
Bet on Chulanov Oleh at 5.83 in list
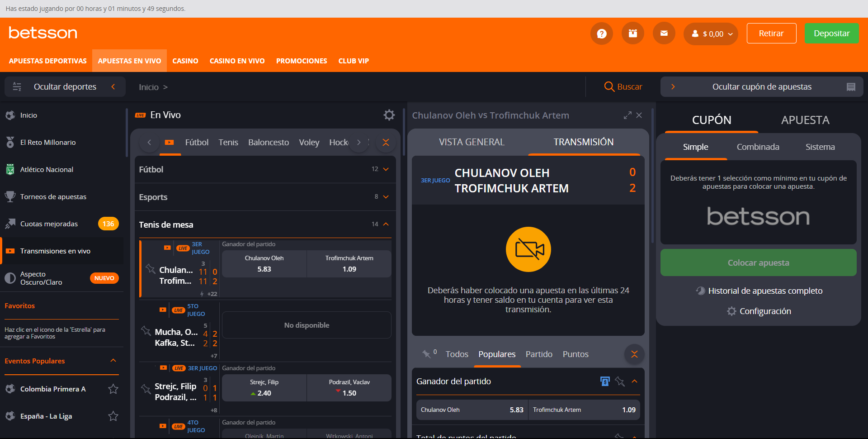(x=264, y=264)
